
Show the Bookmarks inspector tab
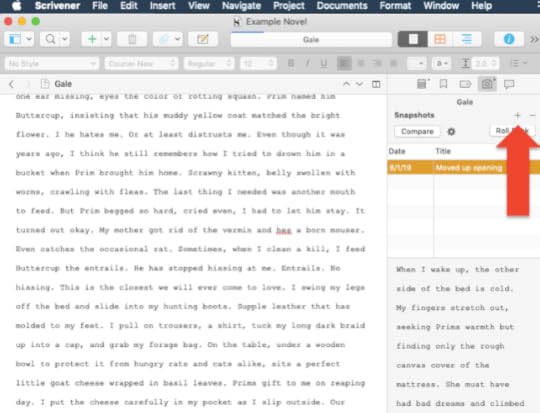[443, 84]
